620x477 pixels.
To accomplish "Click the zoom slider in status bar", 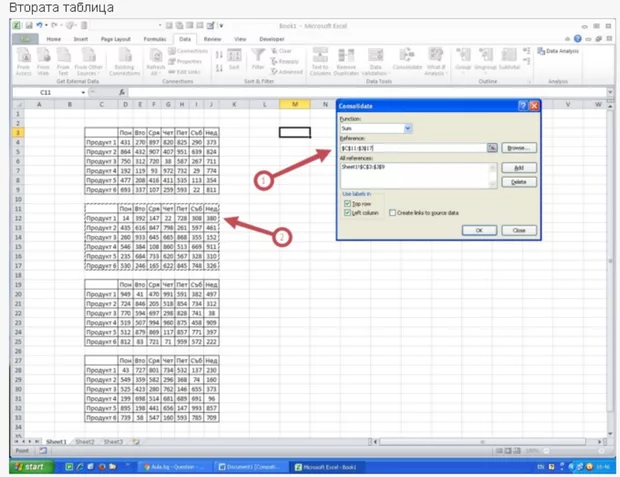I will [x=573, y=451].
